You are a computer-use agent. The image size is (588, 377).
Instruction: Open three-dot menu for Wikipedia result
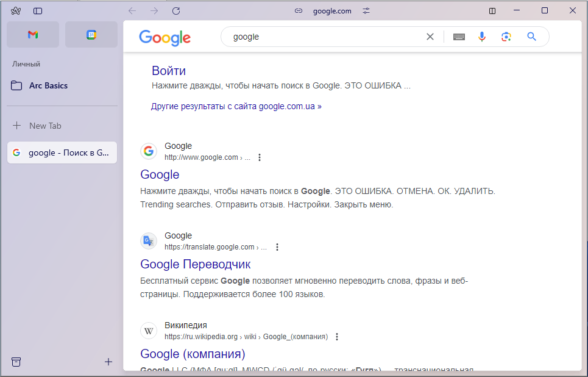tap(337, 337)
